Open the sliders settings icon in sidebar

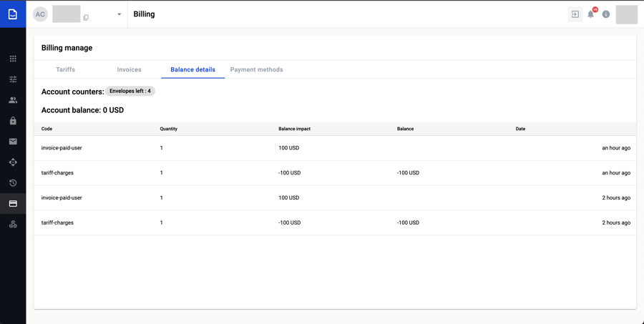click(13, 79)
